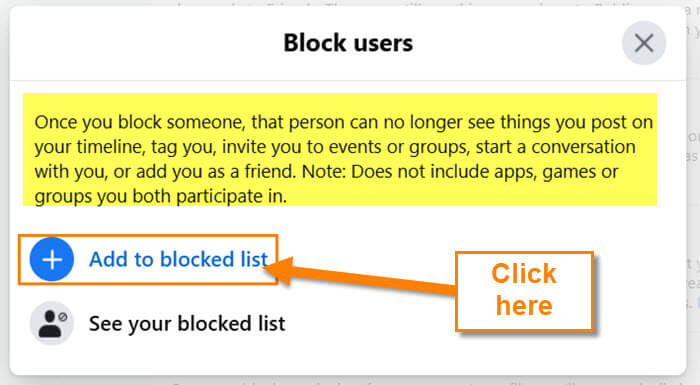Click the word here in the orange callout

click(x=524, y=306)
